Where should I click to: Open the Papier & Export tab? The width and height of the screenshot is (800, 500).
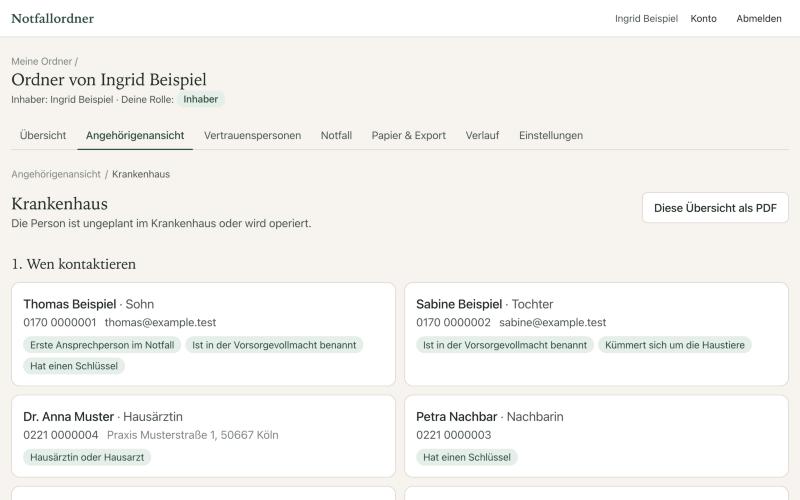409,135
